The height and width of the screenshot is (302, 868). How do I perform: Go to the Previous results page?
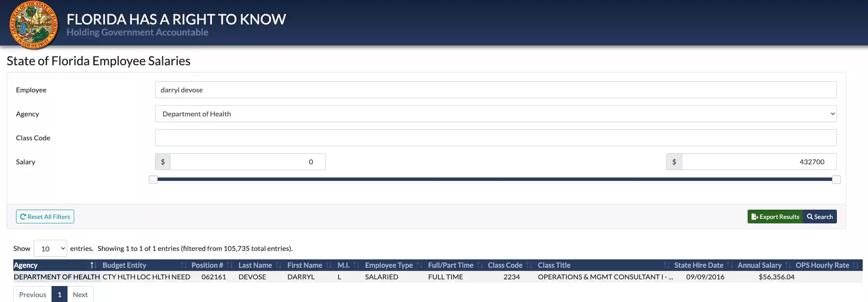(32, 294)
